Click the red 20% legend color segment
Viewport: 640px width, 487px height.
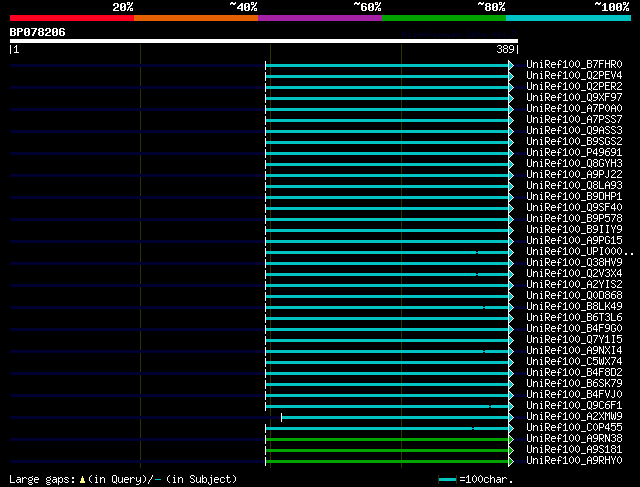point(72,18)
